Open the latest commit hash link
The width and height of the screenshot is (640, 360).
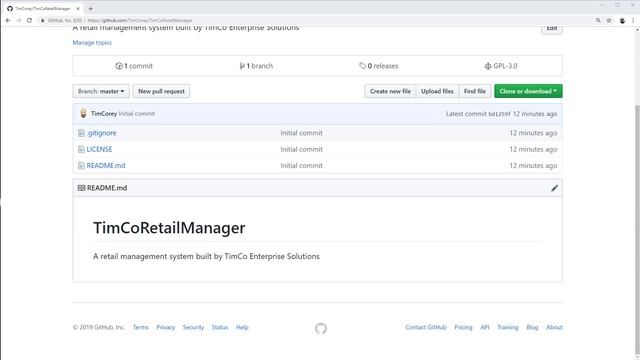(499, 114)
